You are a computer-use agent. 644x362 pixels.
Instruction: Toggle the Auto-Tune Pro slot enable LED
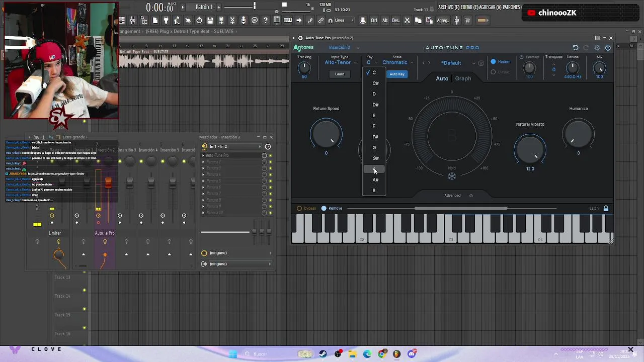(x=270, y=155)
